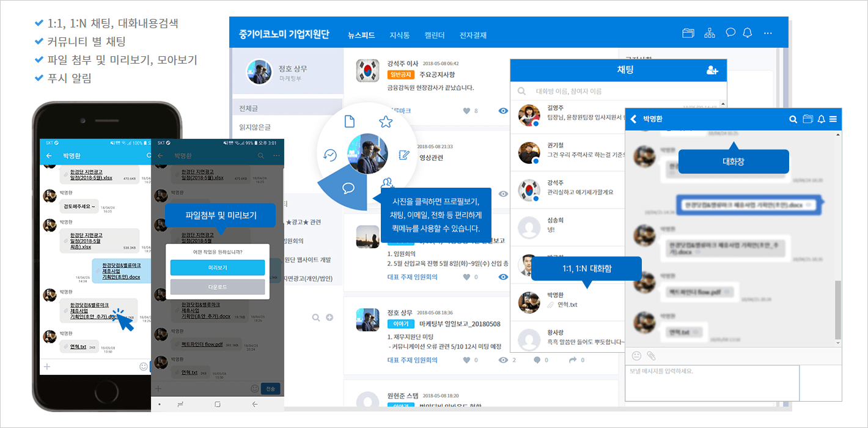Toggle the alarm bell in the chat window header
Image resolution: width=868 pixels, height=428 pixels.
821,119
